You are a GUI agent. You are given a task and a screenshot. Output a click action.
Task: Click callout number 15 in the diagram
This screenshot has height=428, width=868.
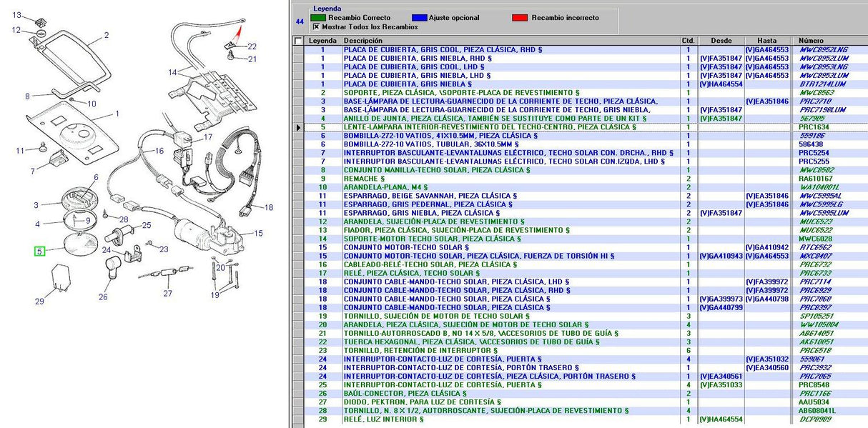click(258, 233)
